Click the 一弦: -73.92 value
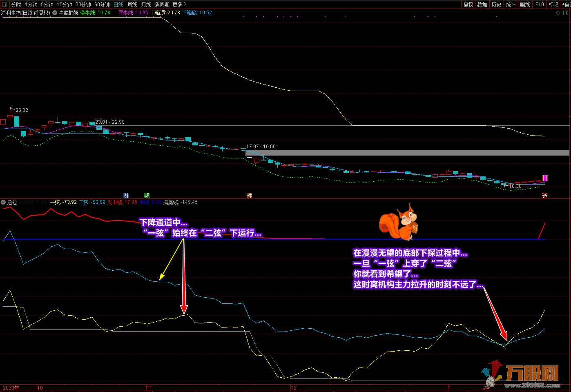571x392 pixels. point(63,202)
